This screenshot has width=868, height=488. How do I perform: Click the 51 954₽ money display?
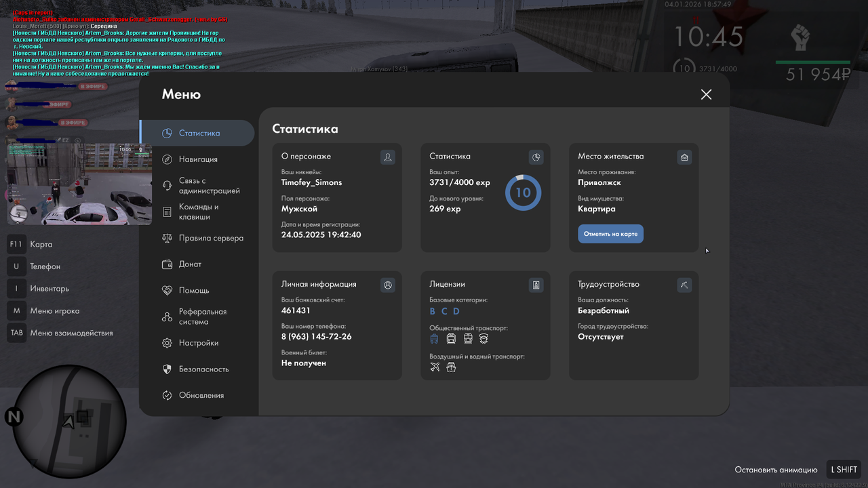click(x=818, y=75)
